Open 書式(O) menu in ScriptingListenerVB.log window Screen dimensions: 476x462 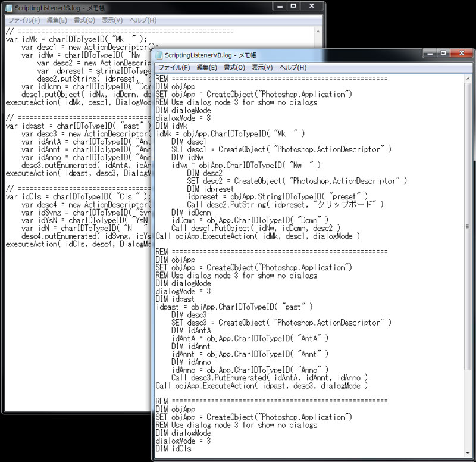pos(234,67)
